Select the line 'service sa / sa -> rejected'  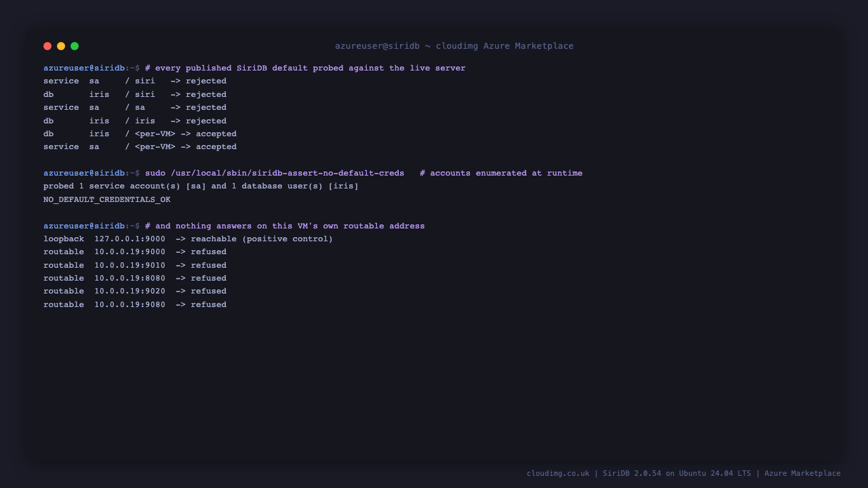135,108
